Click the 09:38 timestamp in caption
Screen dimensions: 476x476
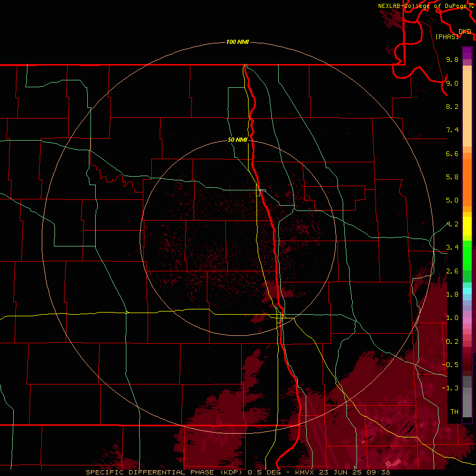(379, 472)
